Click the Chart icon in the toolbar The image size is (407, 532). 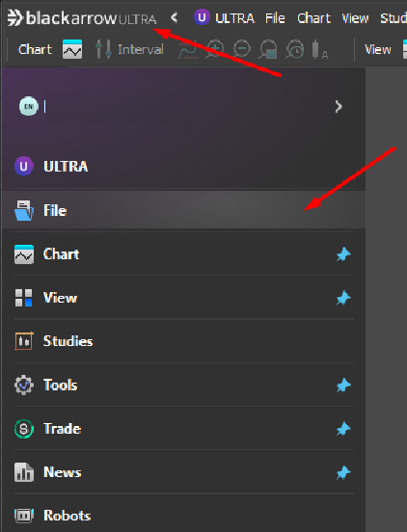(x=72, y=49)
